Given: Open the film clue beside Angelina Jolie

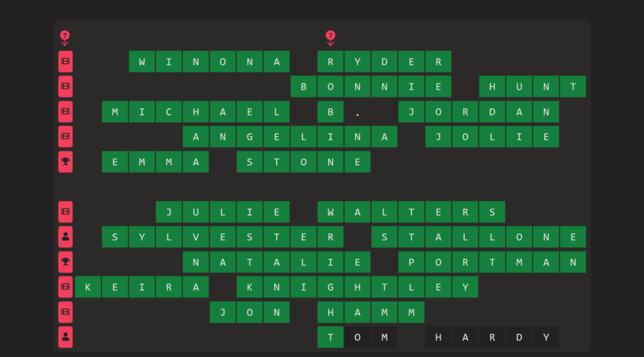Looking at the screenshot, I should [x=65, y=136].
